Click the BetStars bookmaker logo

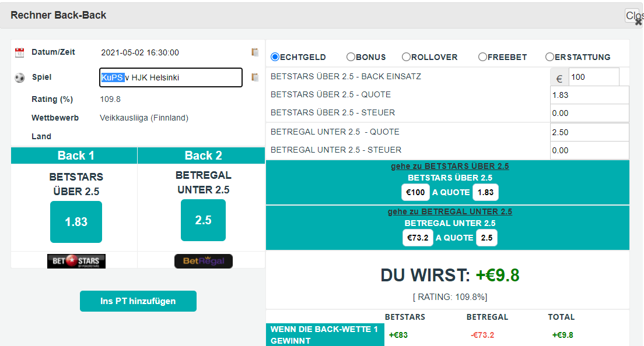(x=76, y=261)
